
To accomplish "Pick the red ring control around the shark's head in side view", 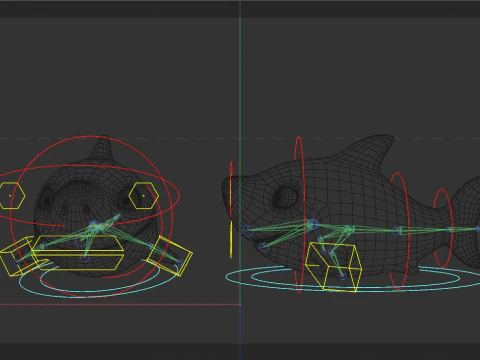I will point(299,214).
